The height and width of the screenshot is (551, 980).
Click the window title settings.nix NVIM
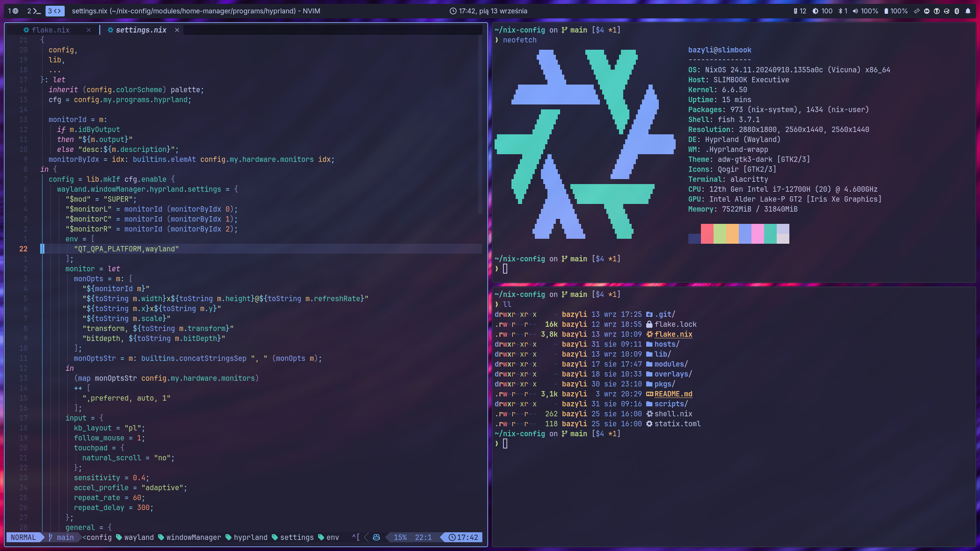[x=196, y=11]
